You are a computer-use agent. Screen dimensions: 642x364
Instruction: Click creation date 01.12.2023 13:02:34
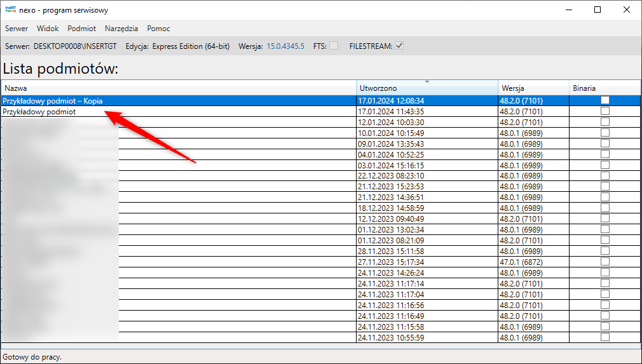pos(391,230)
